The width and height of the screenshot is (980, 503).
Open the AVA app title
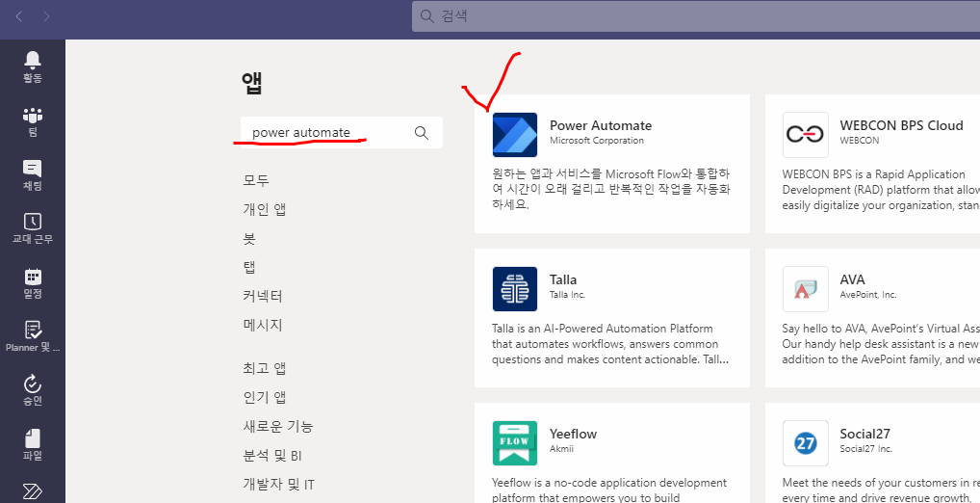pos(853,279)
